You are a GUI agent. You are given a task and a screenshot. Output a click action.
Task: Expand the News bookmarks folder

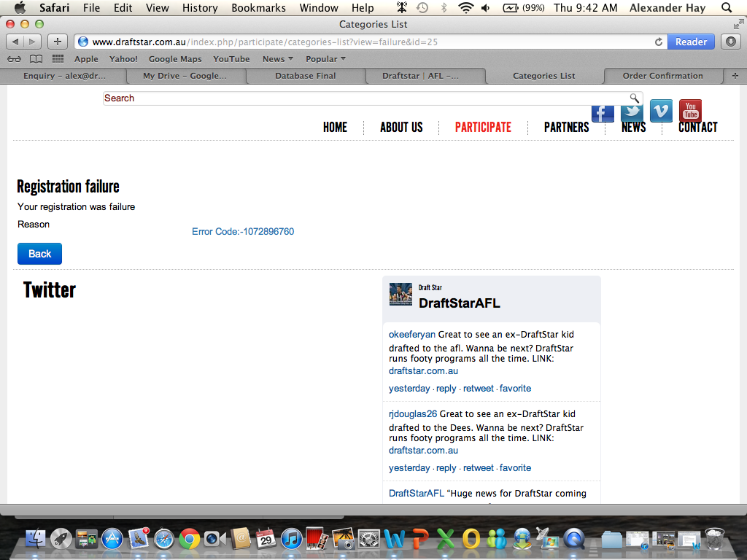pos(277,59)
